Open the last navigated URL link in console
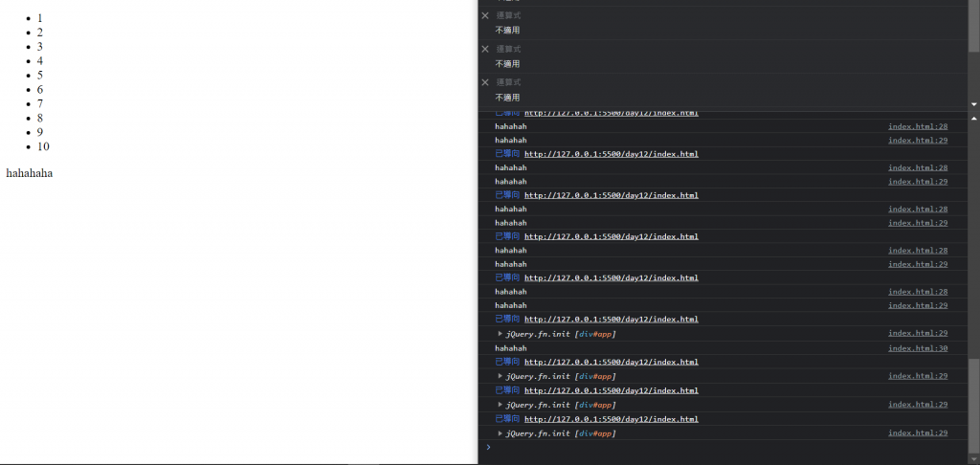Viewport: 980px width, 465px height. [612, 419]
